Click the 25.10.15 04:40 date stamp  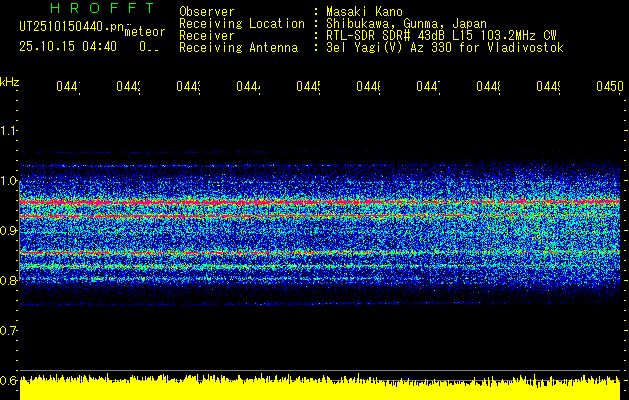click(68, 47)
